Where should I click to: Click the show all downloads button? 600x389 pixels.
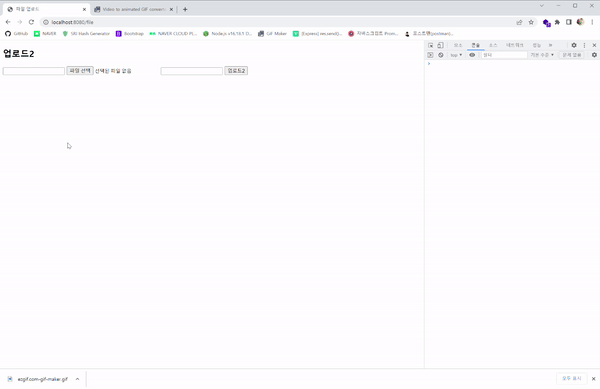coord(572,379)
